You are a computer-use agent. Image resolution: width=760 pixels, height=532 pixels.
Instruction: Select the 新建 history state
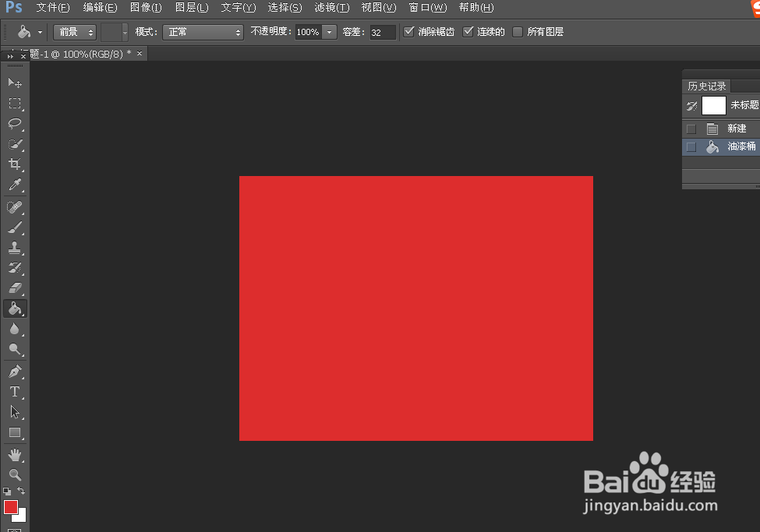point(721,129)
